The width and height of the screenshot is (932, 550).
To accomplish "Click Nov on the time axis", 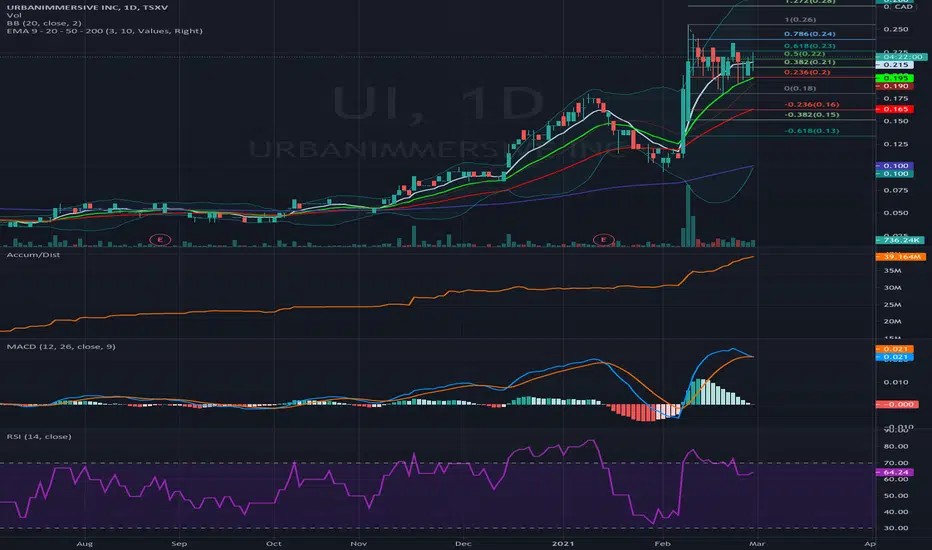I will point(358,543).
